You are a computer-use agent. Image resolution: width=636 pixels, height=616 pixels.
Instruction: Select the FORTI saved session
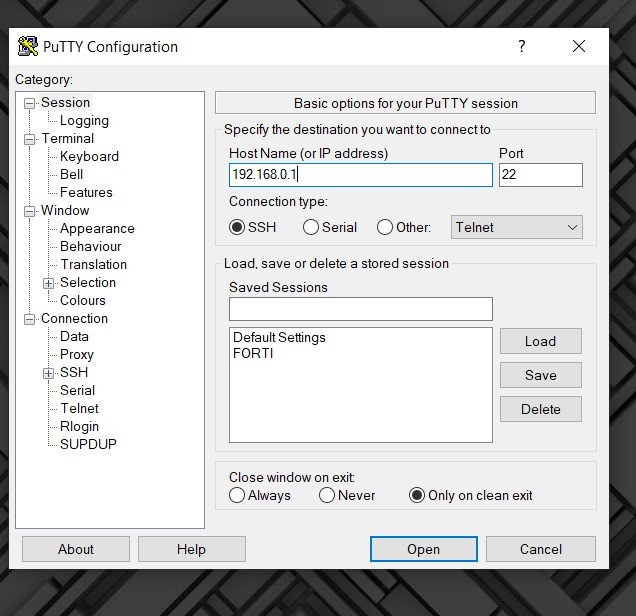tap(253, 353)
